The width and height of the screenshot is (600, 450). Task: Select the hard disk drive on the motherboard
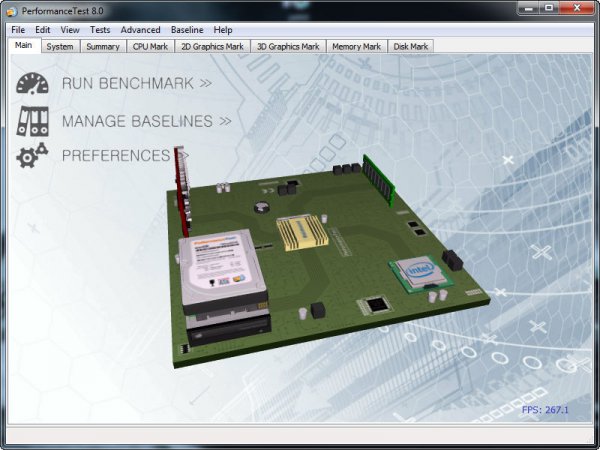[222, 271]
